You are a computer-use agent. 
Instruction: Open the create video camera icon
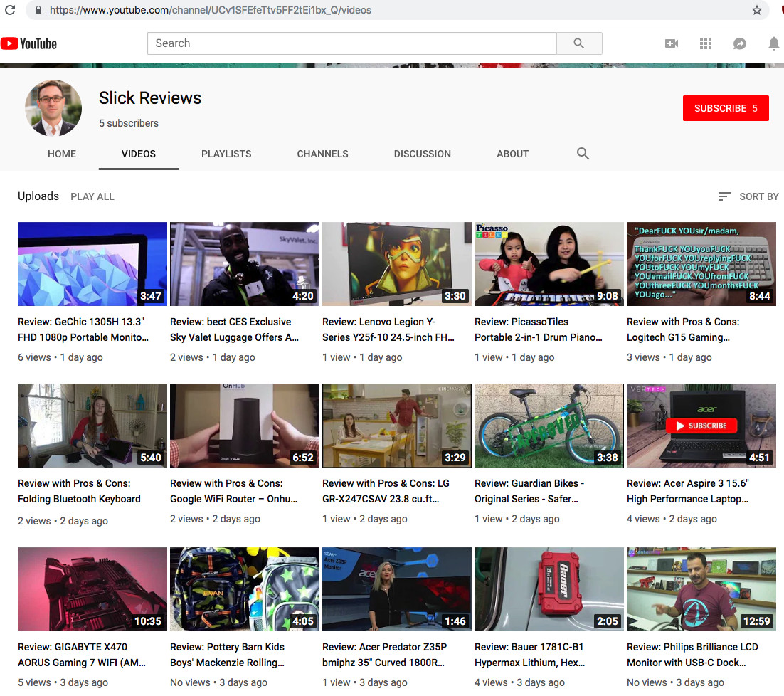(x=672, y=43)
